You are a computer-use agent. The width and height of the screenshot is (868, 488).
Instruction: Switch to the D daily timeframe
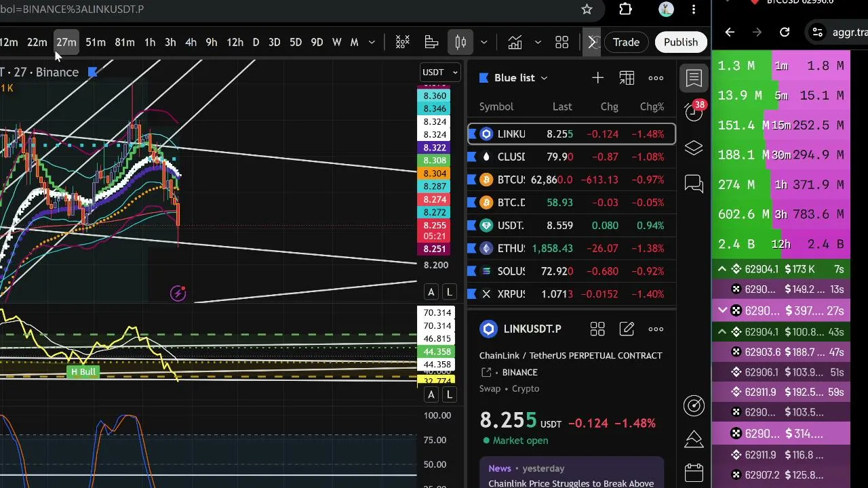pyautogui.click(x=256, y=43)
